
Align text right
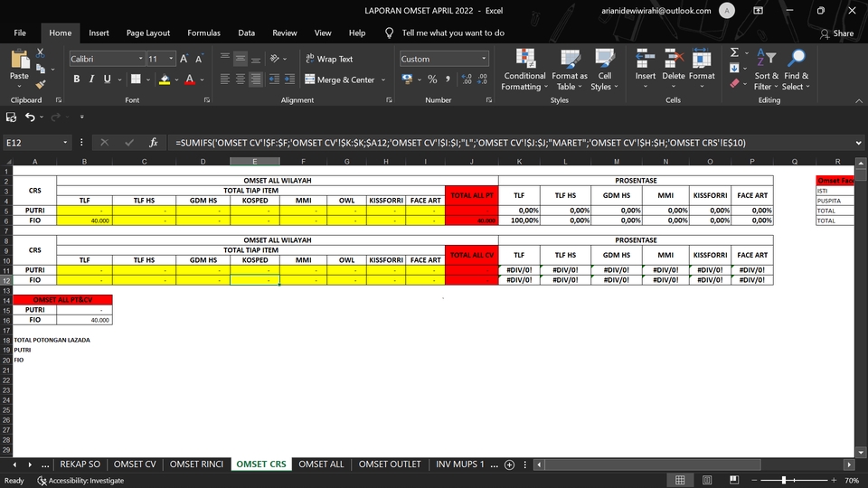[256, 80]
